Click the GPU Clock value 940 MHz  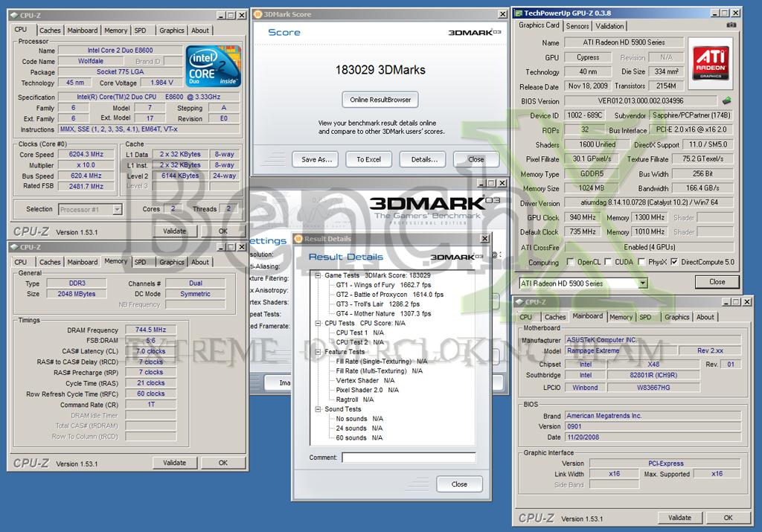point(582,218)
